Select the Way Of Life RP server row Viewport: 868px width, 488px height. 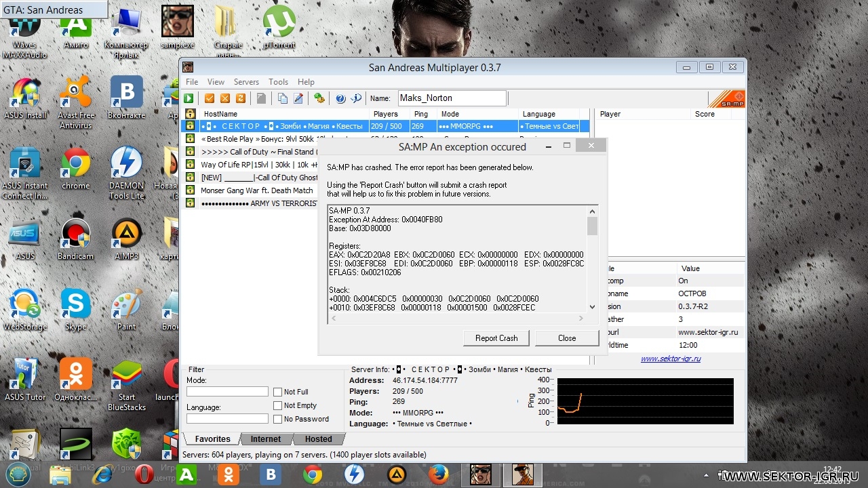[x=259, y=165]
